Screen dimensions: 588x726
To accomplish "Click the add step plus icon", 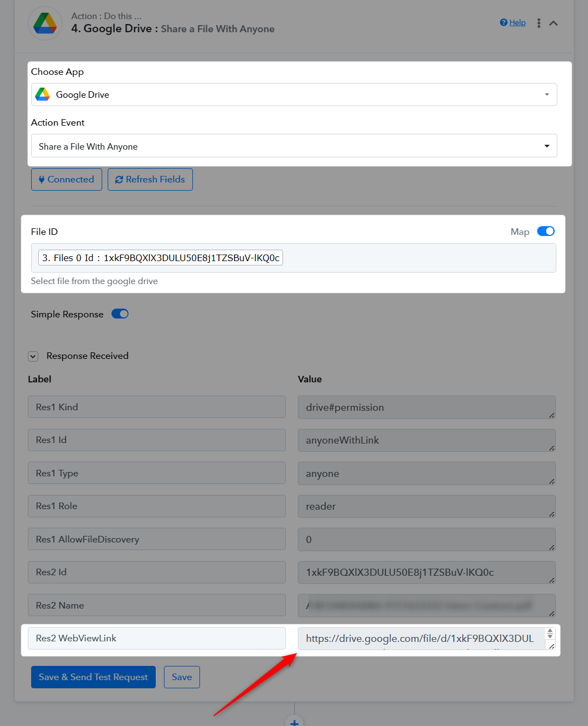I will tap(294, 722).
